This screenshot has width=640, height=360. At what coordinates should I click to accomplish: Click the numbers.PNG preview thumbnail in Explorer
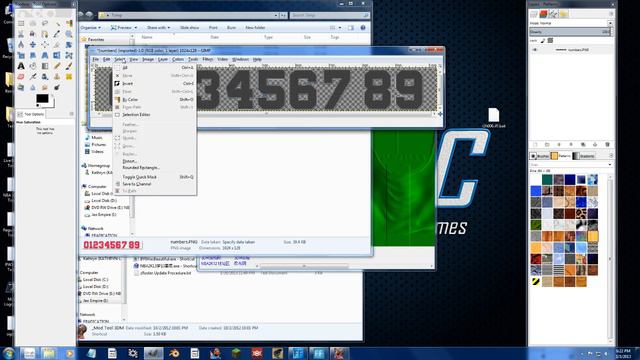click(111, 245)
